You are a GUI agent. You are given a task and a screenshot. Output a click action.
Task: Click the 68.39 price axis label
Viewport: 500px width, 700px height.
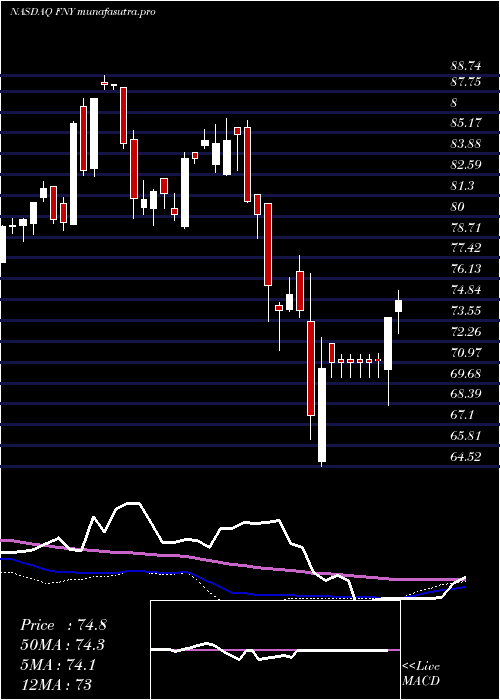tap(466, 394)
